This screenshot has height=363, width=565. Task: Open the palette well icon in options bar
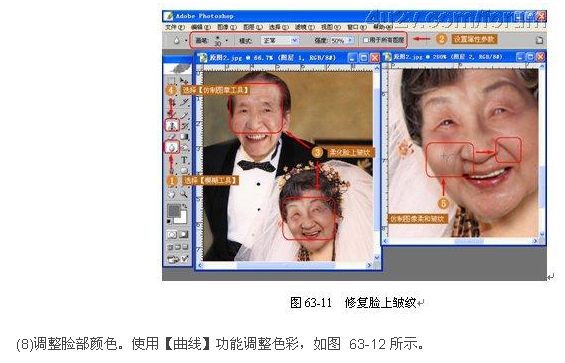coord(539,40)
